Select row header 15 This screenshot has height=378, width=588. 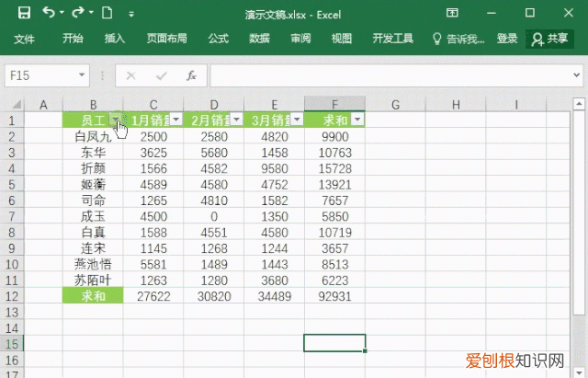[x=12, y=344]
